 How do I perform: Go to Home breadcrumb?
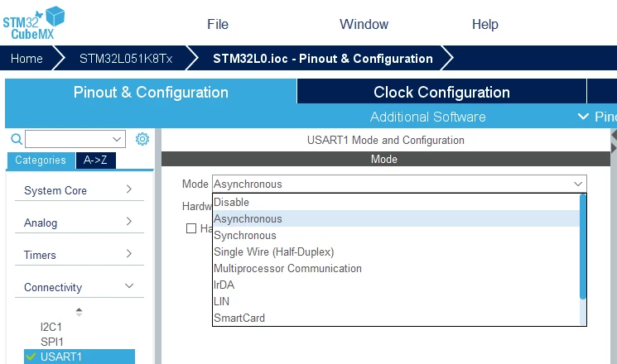27,59
